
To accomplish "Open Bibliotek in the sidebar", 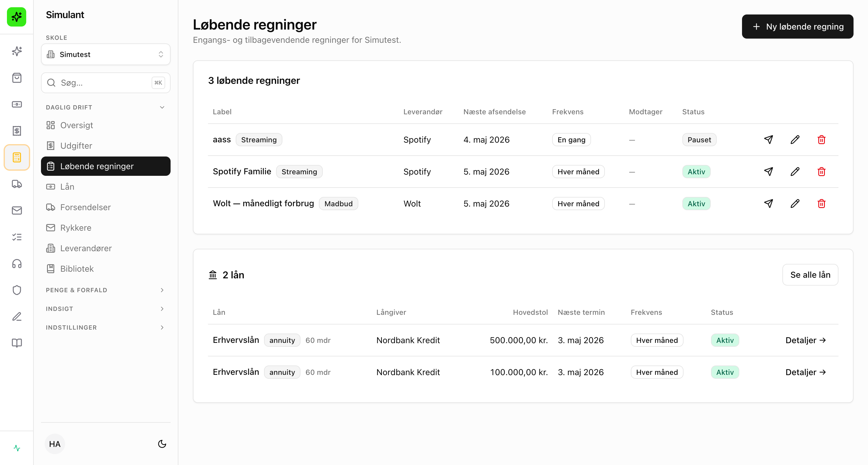I will [x=106, y=269].
